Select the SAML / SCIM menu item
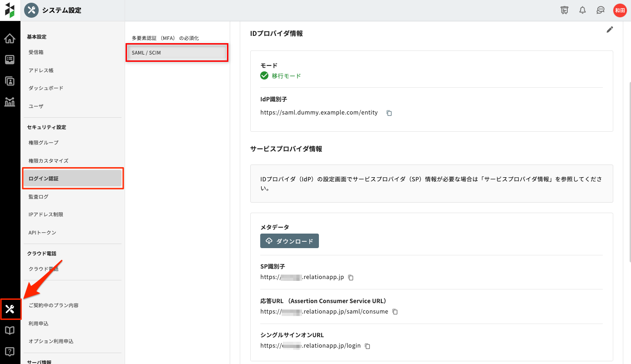631x364 pixels. pyautogui.click(x=177, y=53)
